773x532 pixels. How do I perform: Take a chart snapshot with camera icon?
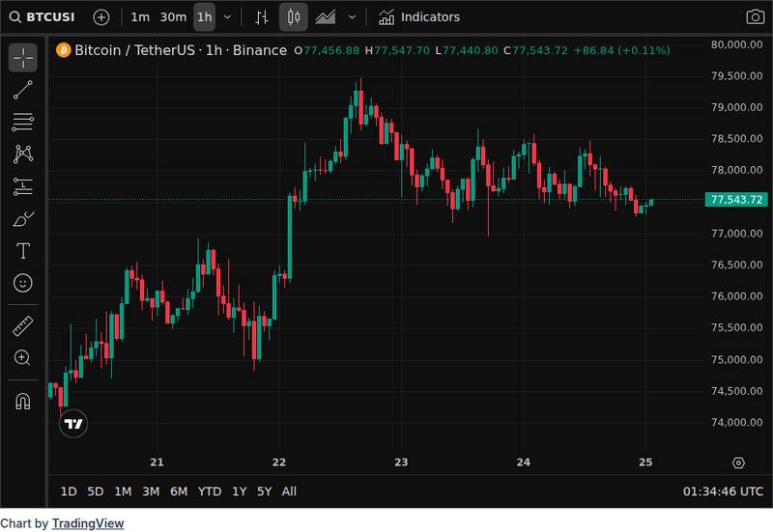pos(755,17)
